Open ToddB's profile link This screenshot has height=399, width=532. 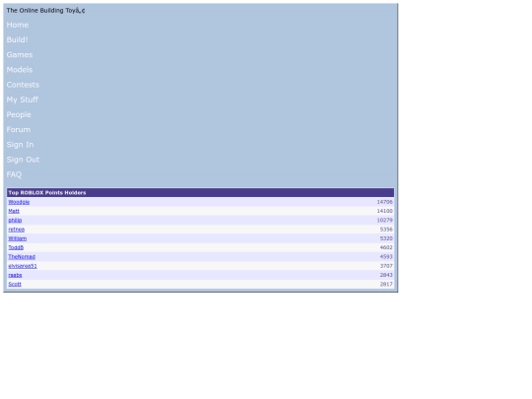(16, 247)
